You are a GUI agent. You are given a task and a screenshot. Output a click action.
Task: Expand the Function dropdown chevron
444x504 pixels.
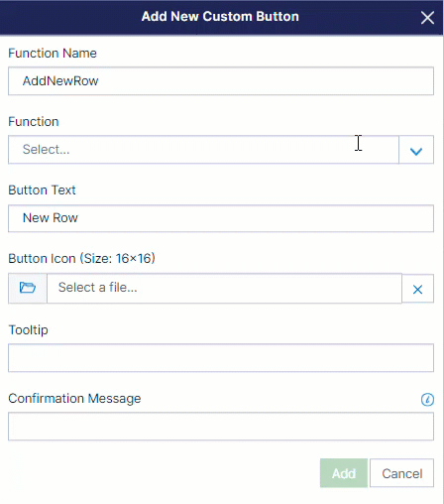click(x=416, y=151)
